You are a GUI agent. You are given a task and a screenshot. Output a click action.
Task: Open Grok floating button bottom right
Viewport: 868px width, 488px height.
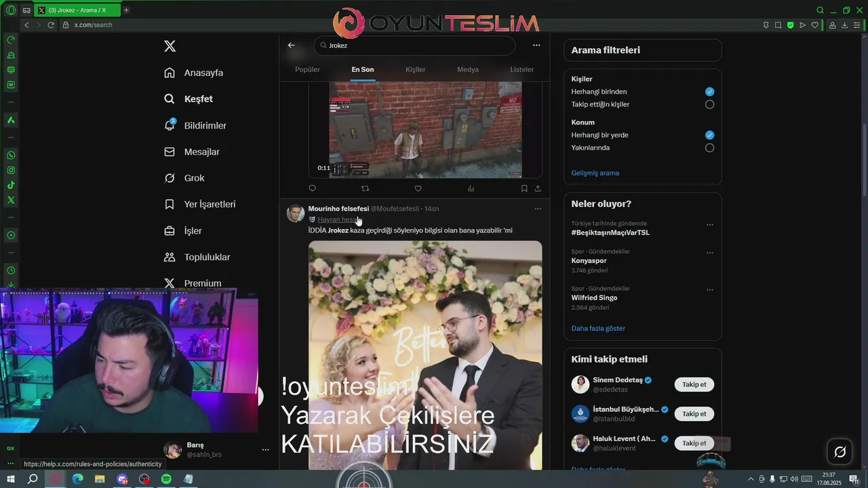(x=840, y=452)
